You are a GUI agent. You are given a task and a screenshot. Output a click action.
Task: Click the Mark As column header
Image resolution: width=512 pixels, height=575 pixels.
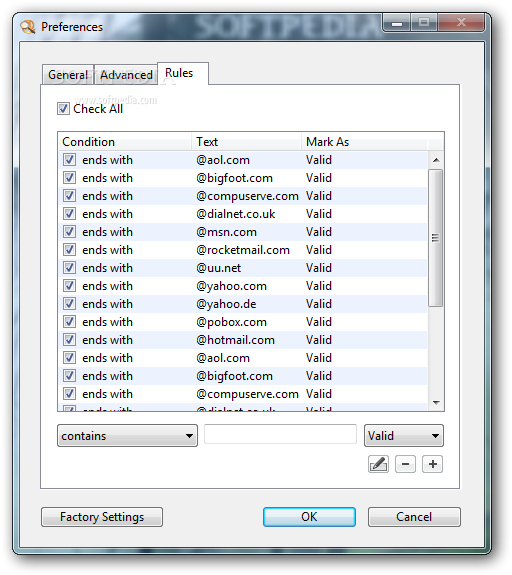pos(365,142)
